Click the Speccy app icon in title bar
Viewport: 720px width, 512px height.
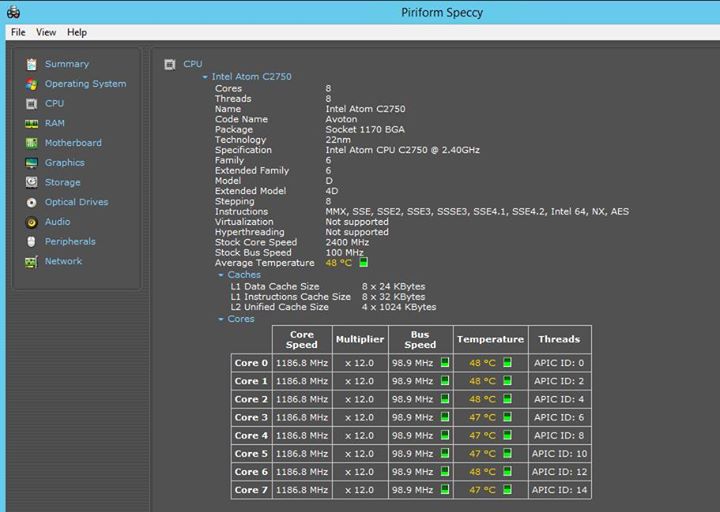click(13, 12)
